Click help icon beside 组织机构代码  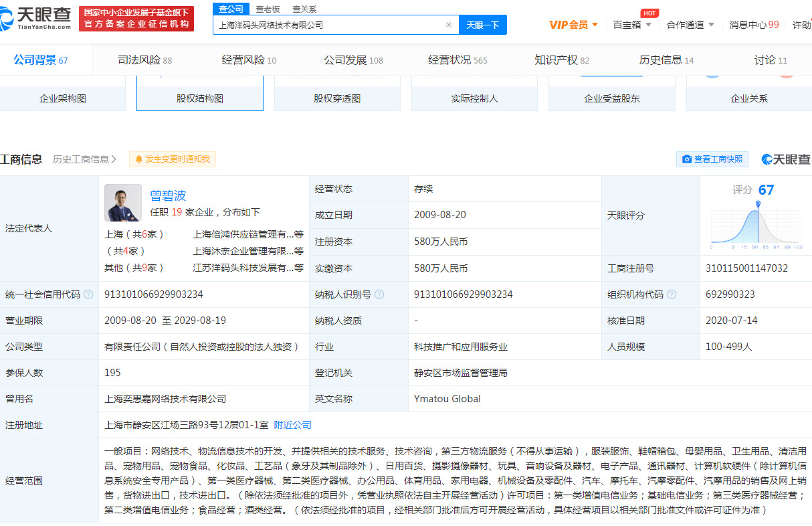point(672,294)
